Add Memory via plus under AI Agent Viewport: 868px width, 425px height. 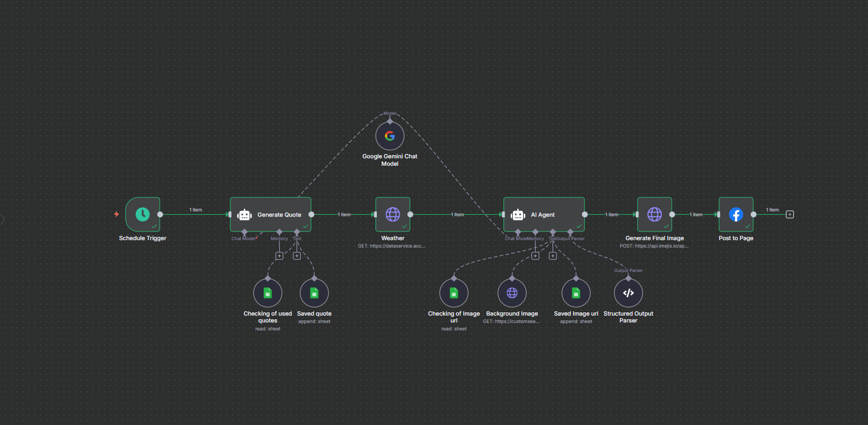coord(535,256)
